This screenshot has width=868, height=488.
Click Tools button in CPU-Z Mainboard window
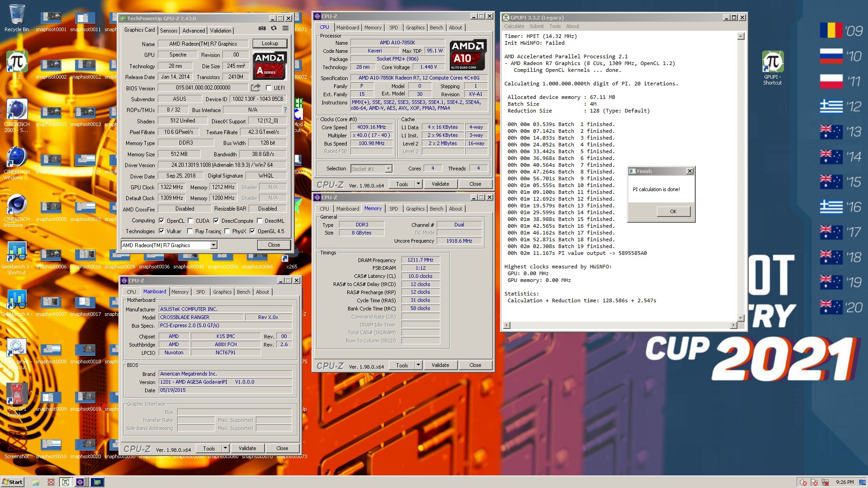tap(209, 448)
